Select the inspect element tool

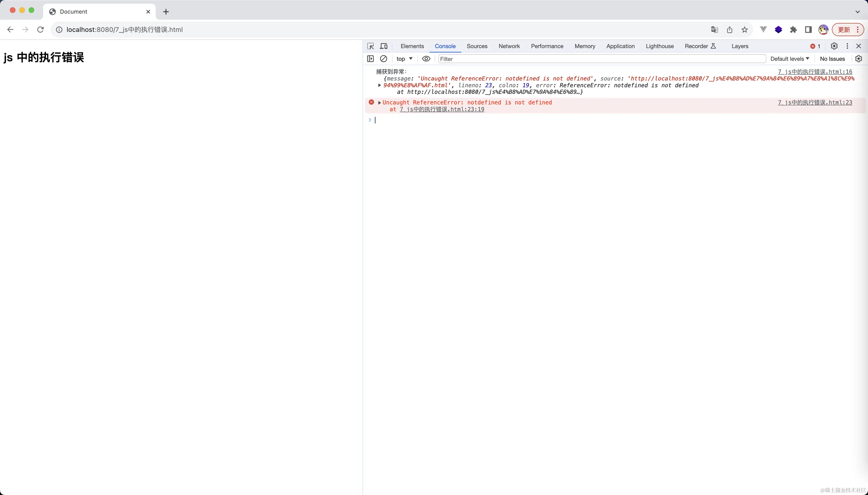pos(370,46)
